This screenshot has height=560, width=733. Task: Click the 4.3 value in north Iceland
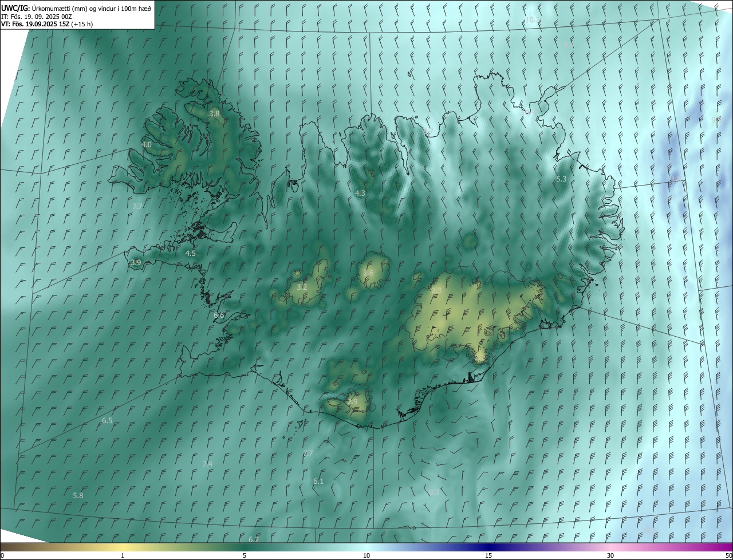[360, 194]
